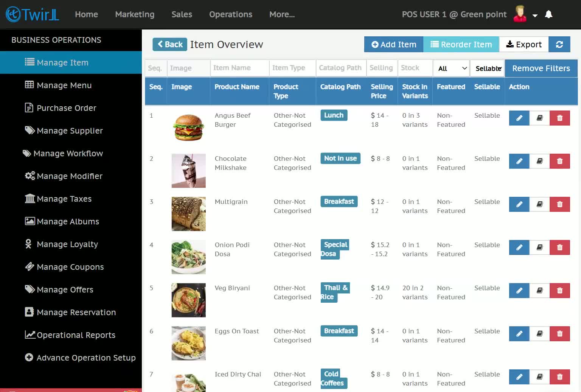Screen dimensions: 581x392
Task: Open the More... menu
Action: pos(282,14)
